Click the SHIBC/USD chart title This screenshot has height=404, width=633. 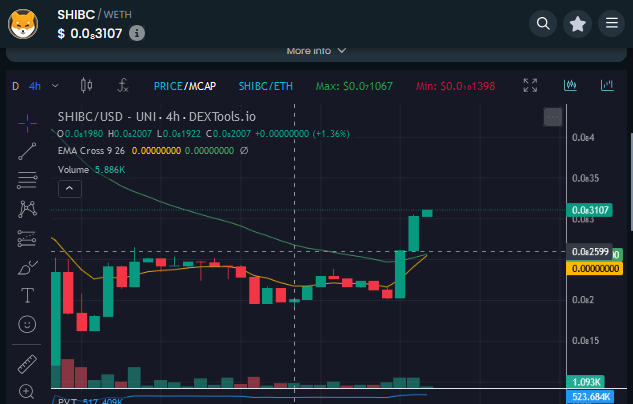click(157, 117)
